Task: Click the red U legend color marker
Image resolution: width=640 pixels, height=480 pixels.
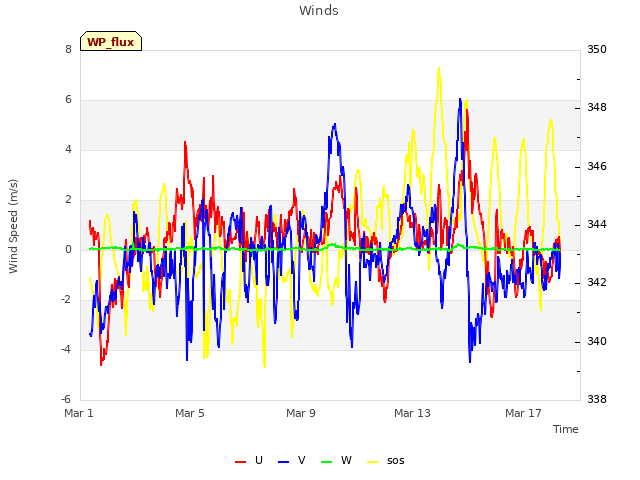Action: click(x=240, y=462)
